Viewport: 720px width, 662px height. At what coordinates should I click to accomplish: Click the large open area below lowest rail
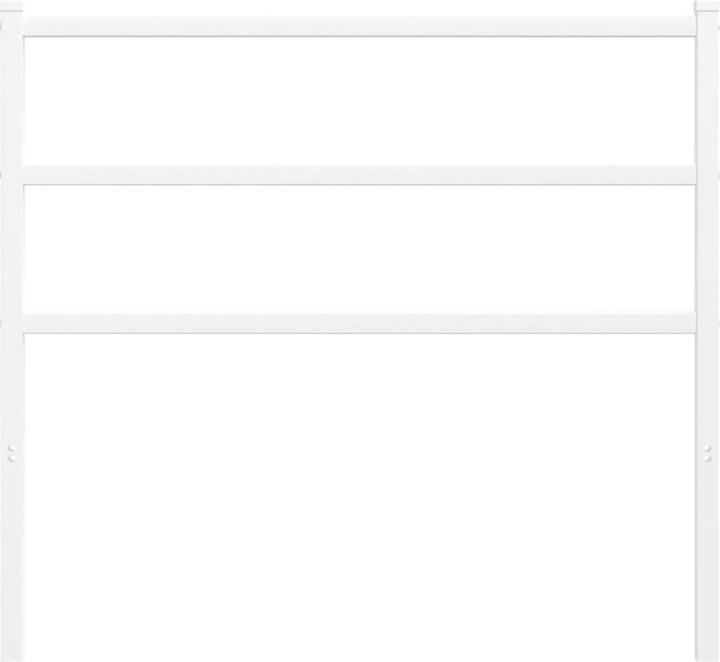pyautogui.click(x=360, y=498)
